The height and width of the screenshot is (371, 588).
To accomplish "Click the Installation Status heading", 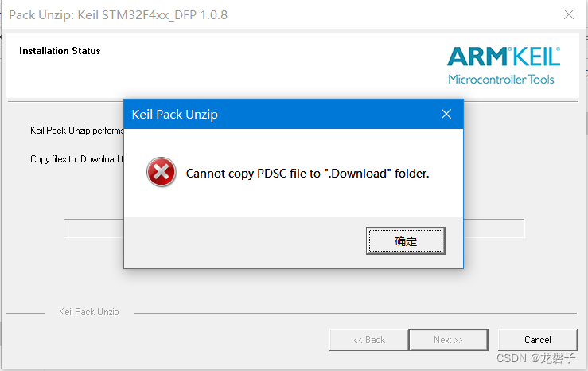I will 60,51.
